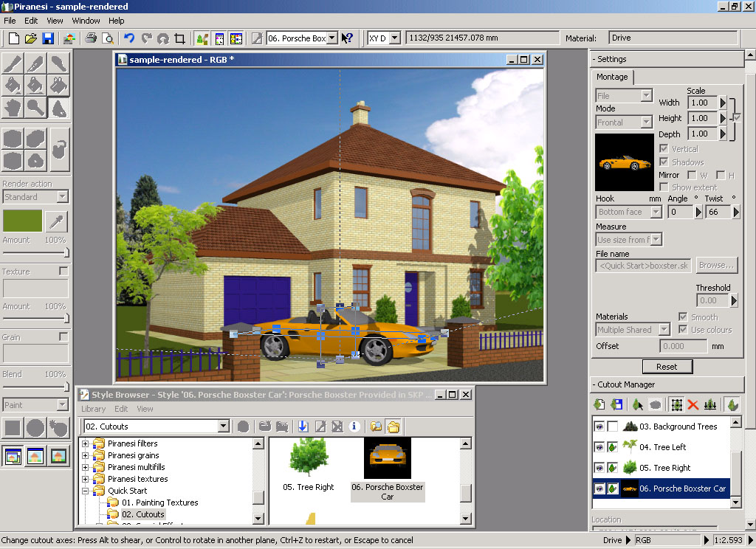756x549 pixels.
Task: Collapse the Settings panel header
Action: [x=667, y=59]
